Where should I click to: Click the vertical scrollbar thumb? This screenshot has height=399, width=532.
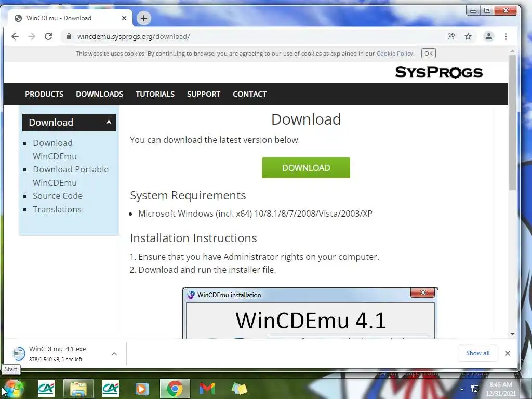point(512,122)
